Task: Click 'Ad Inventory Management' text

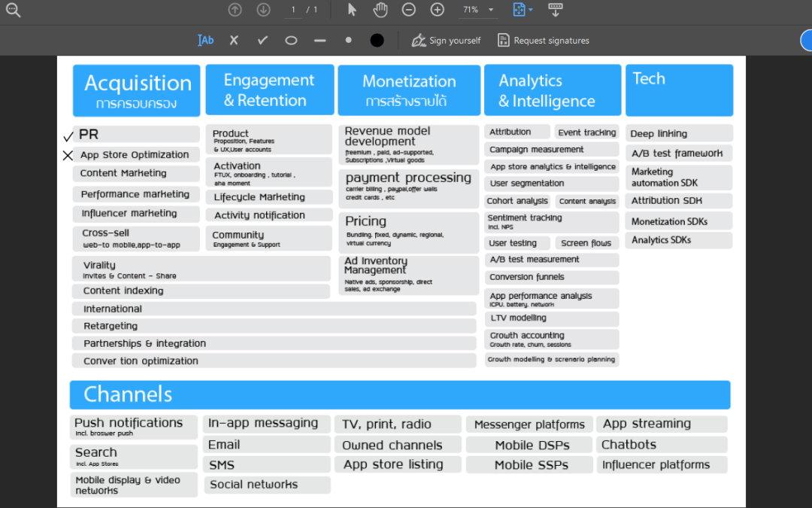Action: (x=376, y=266)
